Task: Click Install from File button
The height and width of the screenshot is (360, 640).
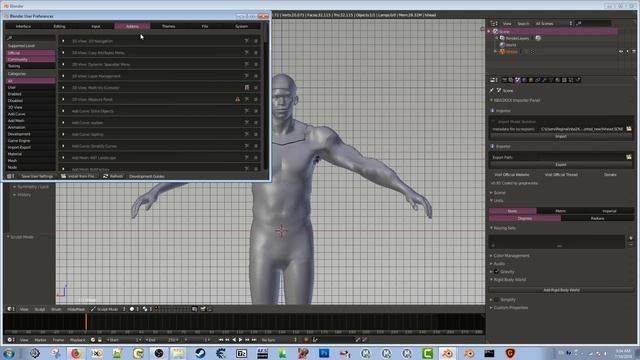Action: click(78, 176)
